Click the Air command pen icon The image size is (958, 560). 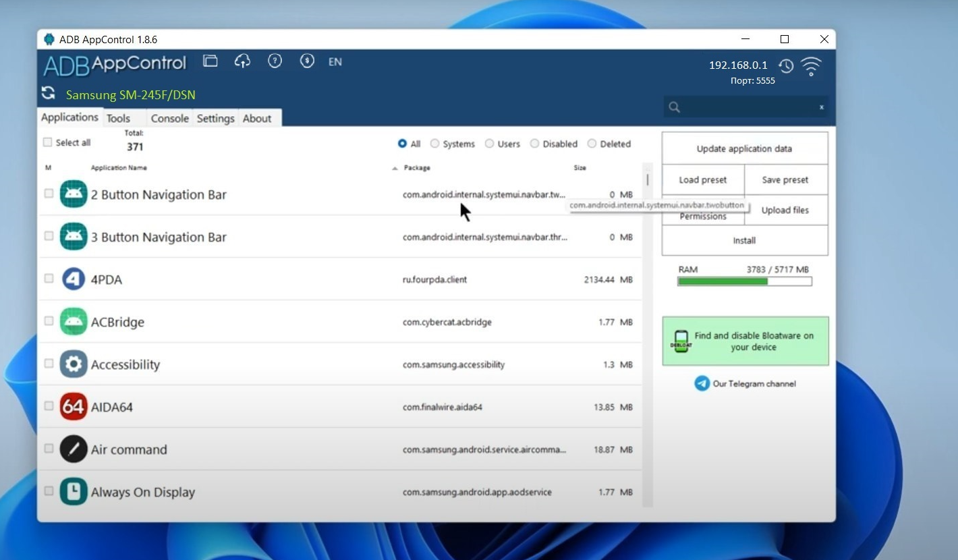[74, 449]
